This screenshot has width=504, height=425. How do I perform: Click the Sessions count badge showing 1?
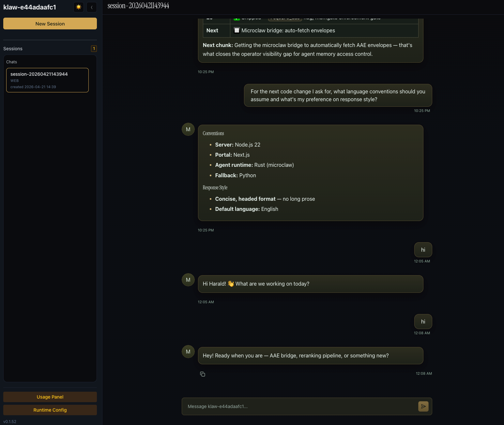coord(94,48)
